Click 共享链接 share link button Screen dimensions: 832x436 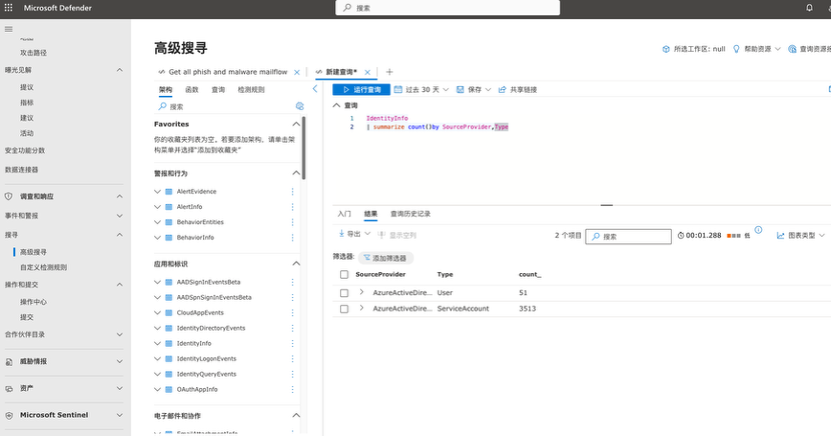tap(518, 90)
